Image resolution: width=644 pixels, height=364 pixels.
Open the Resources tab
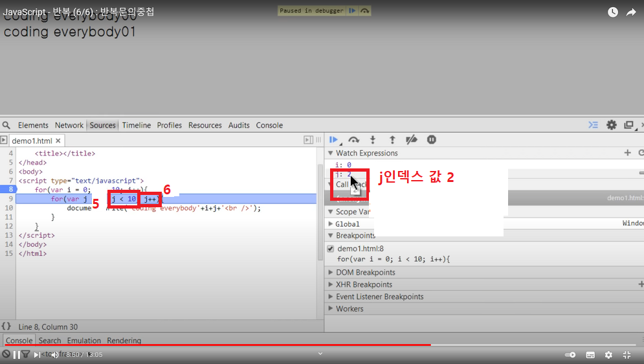tap(205, 125)
